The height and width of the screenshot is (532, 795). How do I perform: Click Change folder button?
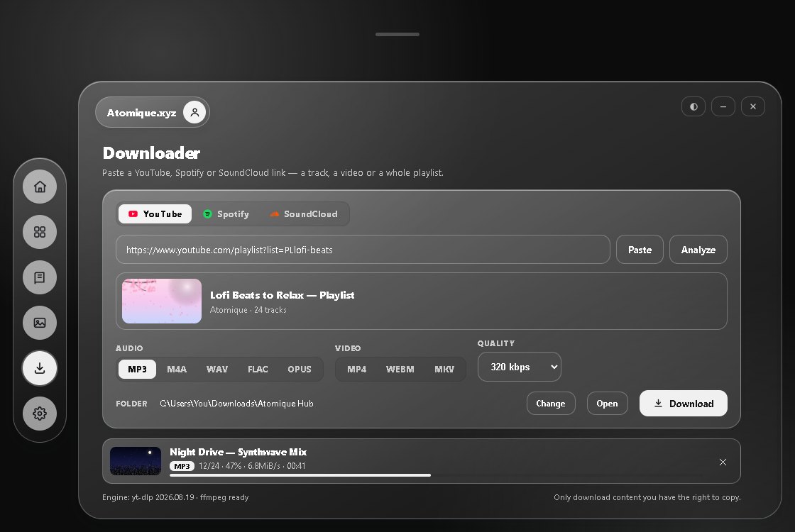551,404
